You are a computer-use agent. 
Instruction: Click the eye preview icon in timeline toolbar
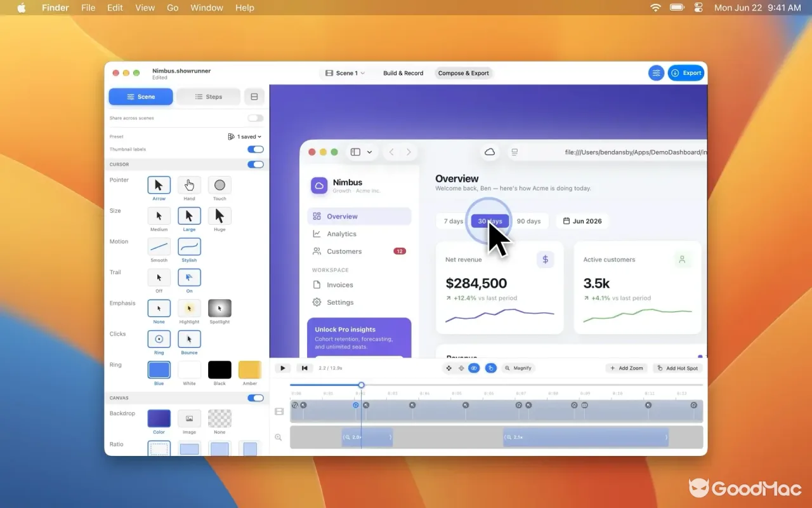click(474, 368)
